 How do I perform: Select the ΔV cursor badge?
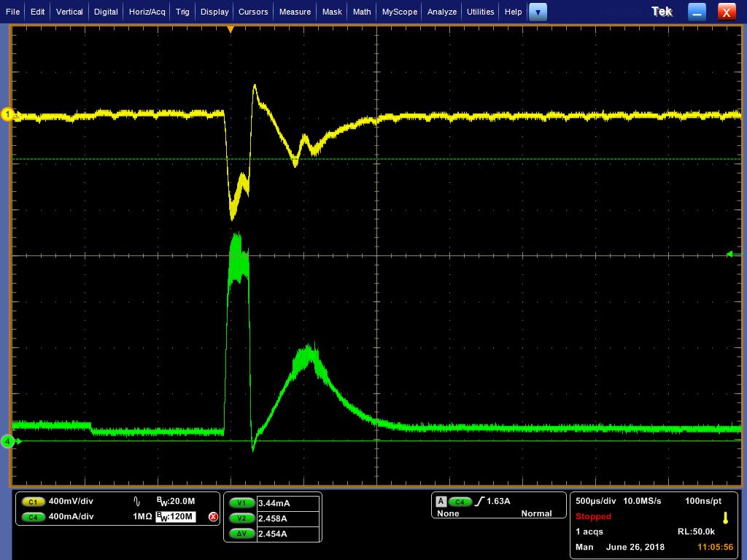(241, 533)
